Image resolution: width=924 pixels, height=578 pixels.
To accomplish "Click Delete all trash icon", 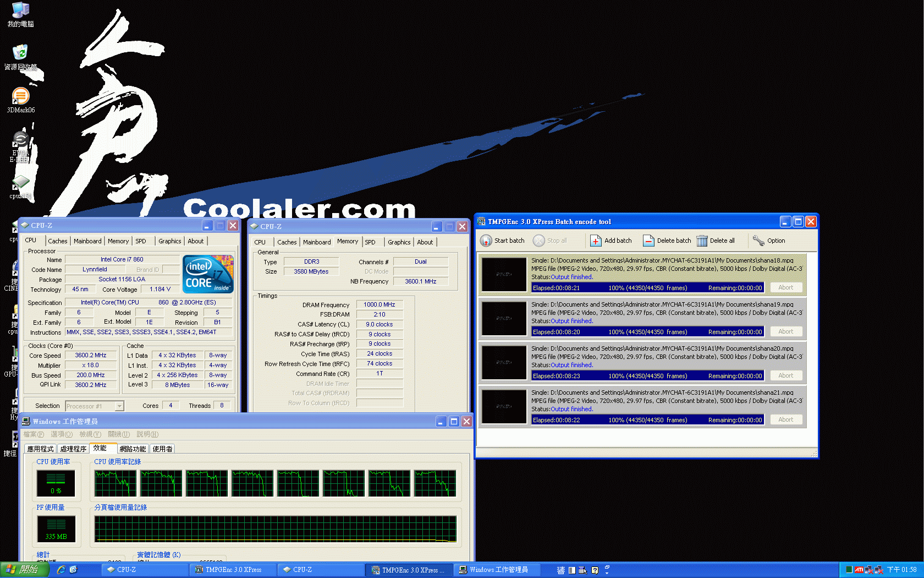I will point(702,241).
